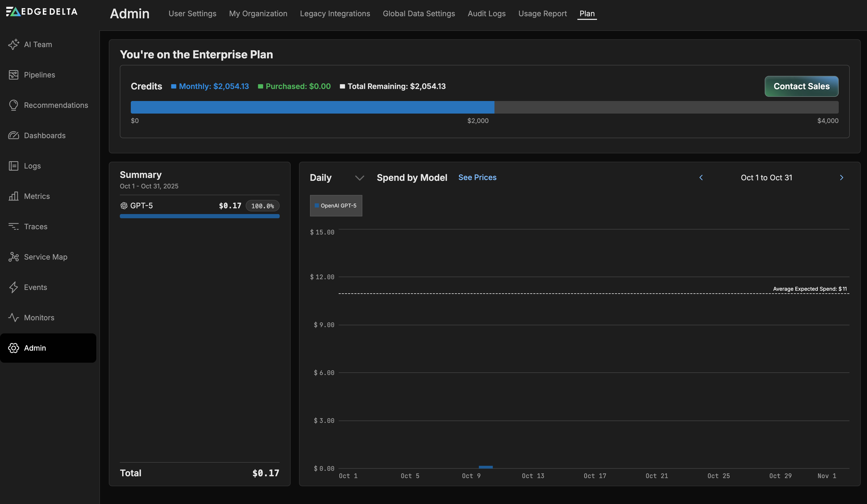Select the Metrics bar chart icon
This screenshot has height=504, width=867.
tap(13, 196)
